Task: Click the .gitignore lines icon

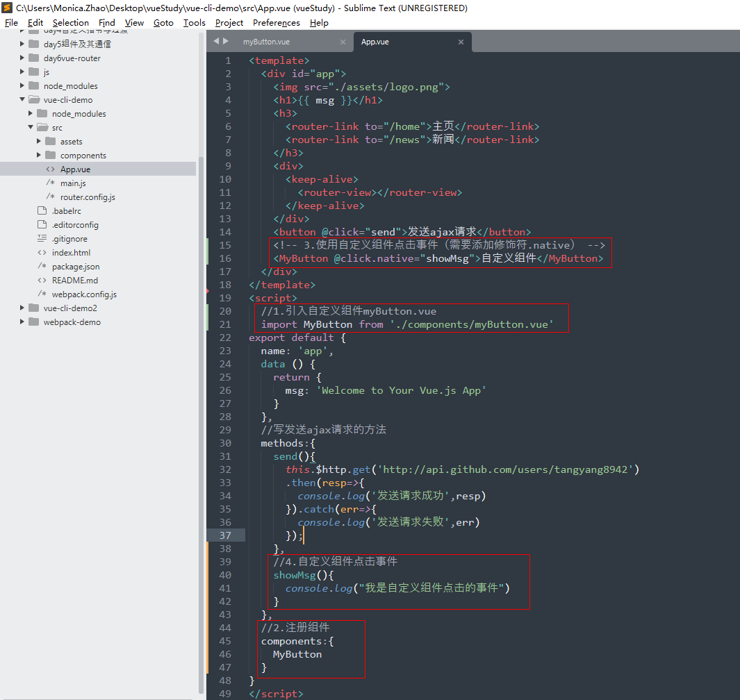Action: [42, 238]
